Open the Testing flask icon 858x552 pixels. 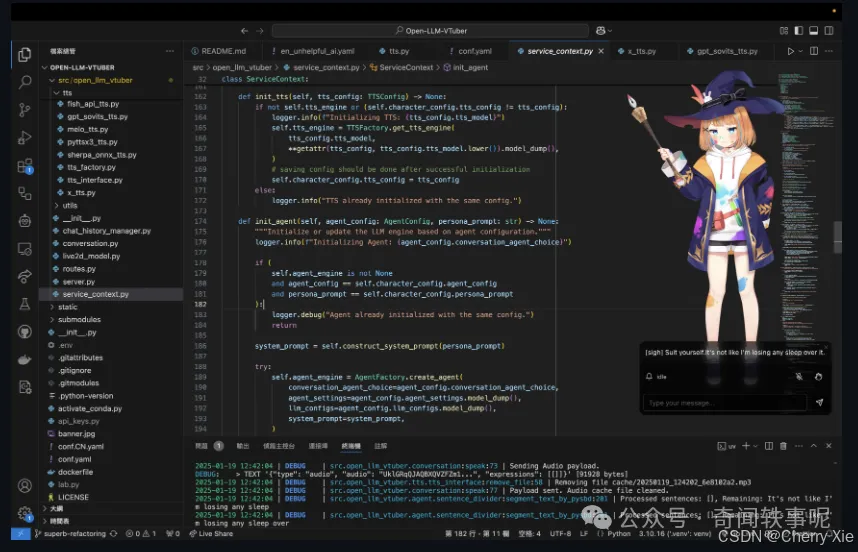click(x=25, y=304)
